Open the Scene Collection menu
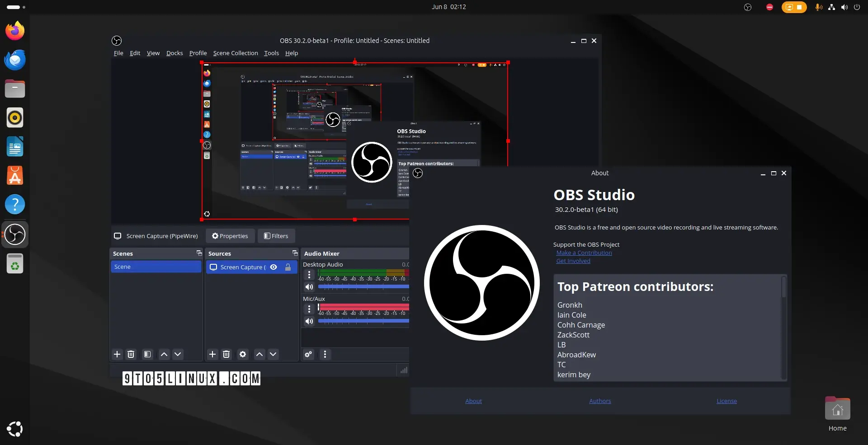The height and width of the screenshot is (445, 868). pyautogui.click(x=236, y=53)
